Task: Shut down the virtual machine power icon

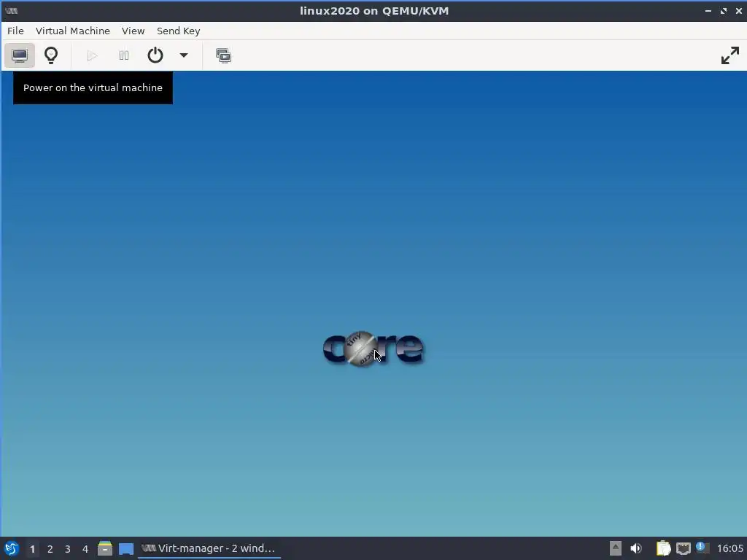Action: click(x=155, y=55)
